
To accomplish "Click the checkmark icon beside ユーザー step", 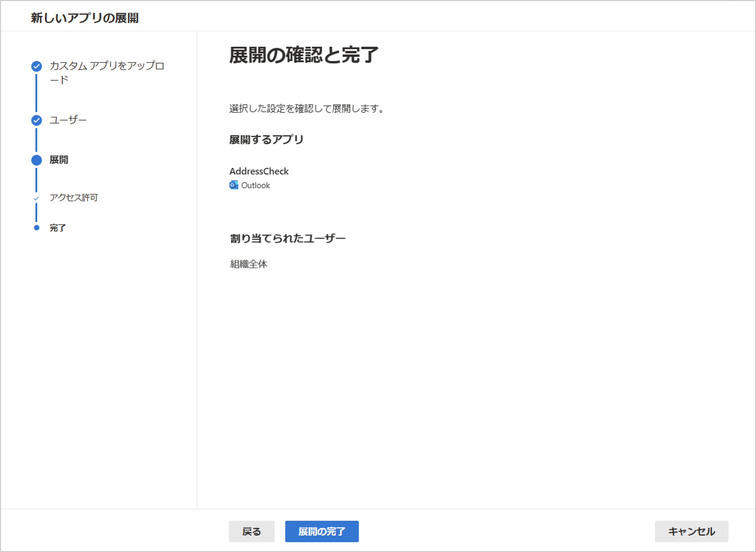I will pos(36,120).
